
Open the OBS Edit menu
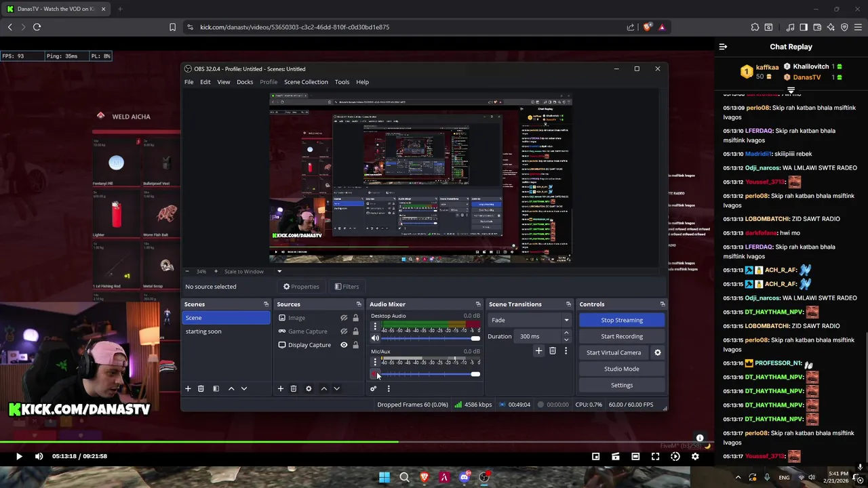[x=205, y=82]
